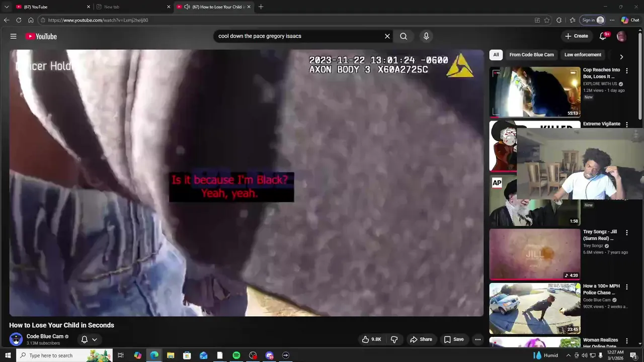Expand the subscription options chevron
Image resolution: width=644 pixels, height=362 pixels.
tap(95, 339)
